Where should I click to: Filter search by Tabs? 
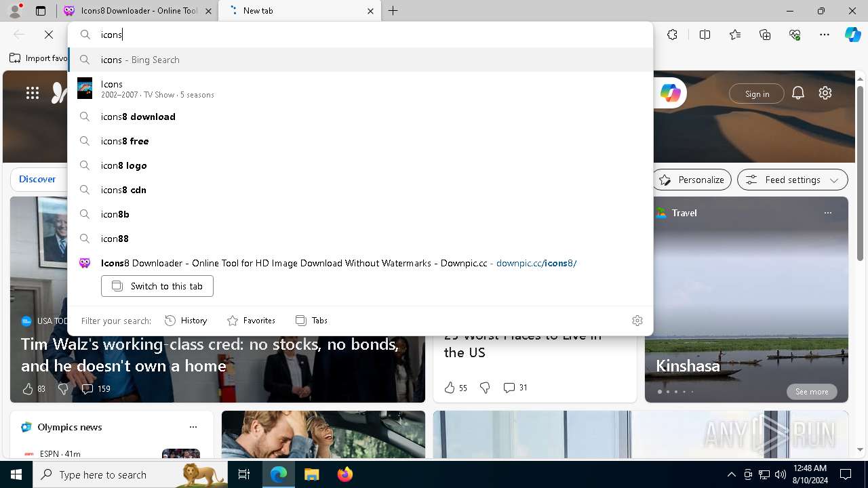311,321
